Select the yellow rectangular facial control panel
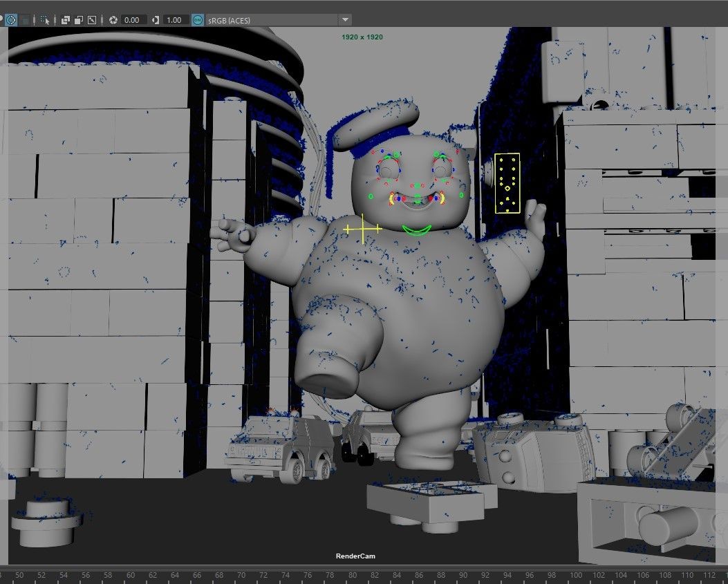 click(507, 183)
